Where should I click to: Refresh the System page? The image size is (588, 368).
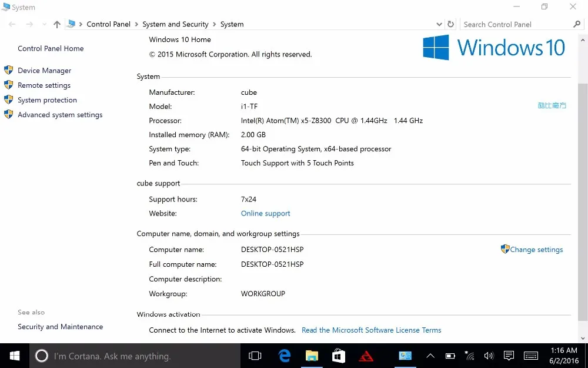pos(451,24)
